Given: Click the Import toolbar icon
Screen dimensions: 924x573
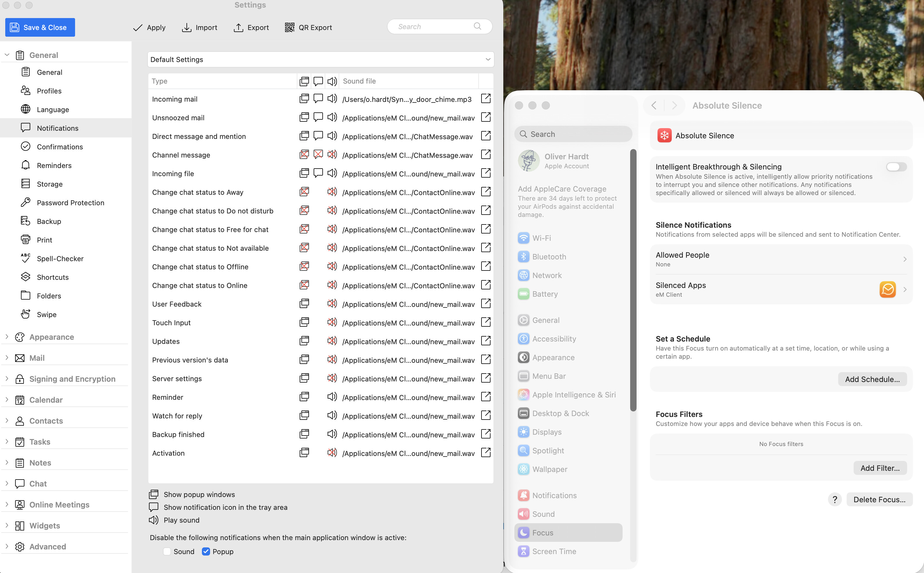Looking at the screenshot, I should point(186,27).
